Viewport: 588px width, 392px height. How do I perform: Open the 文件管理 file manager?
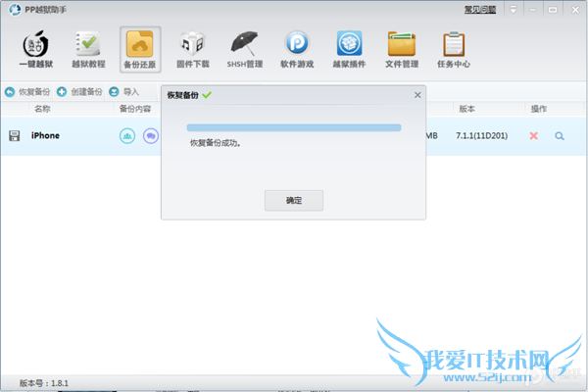[402, 50]
